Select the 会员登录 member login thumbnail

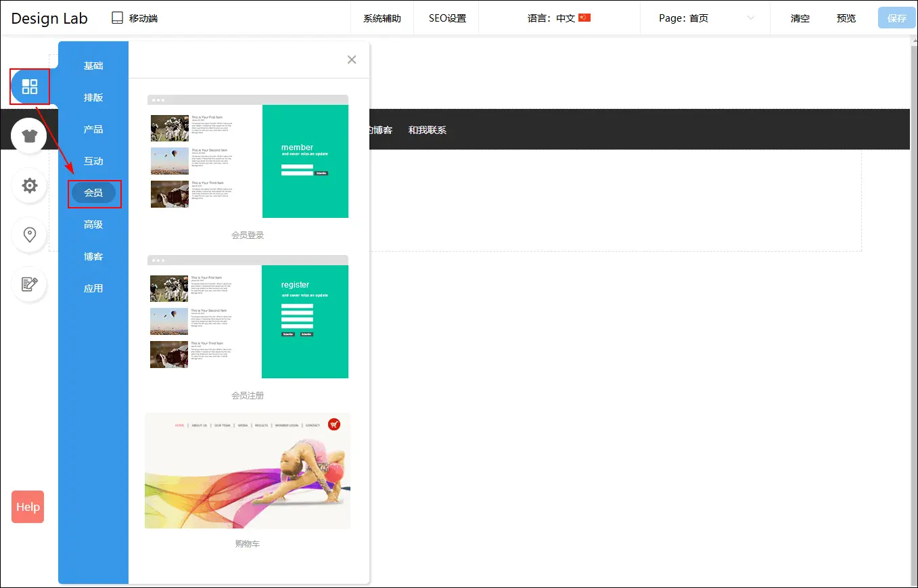coord(248,157)
